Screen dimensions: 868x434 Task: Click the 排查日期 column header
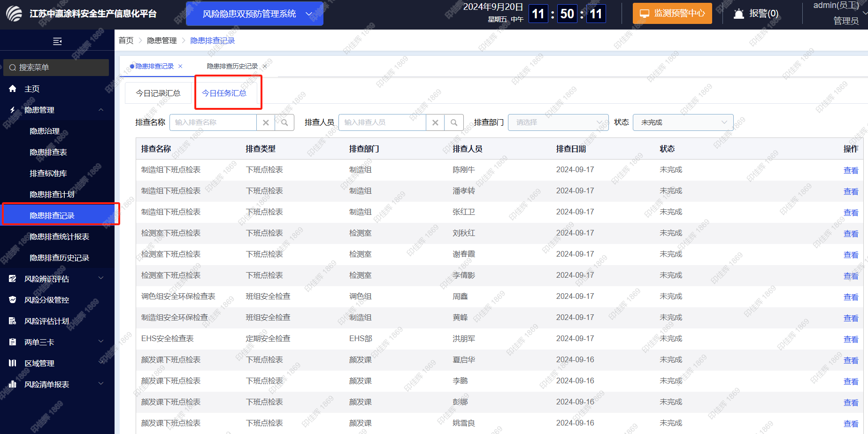571,149
